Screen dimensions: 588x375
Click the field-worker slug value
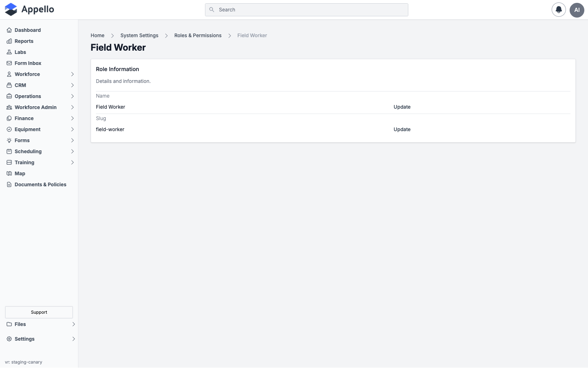[x=110, y=129]
